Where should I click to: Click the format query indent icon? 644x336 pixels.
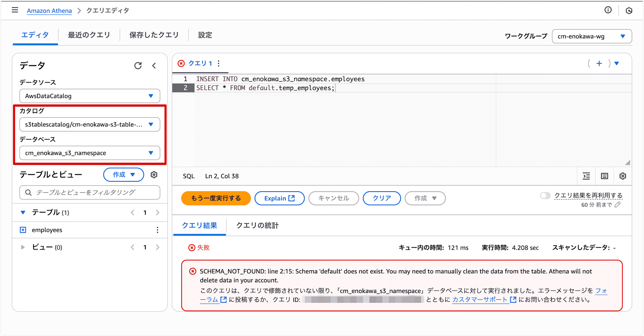pyautogui.click(x=586, y=176)
